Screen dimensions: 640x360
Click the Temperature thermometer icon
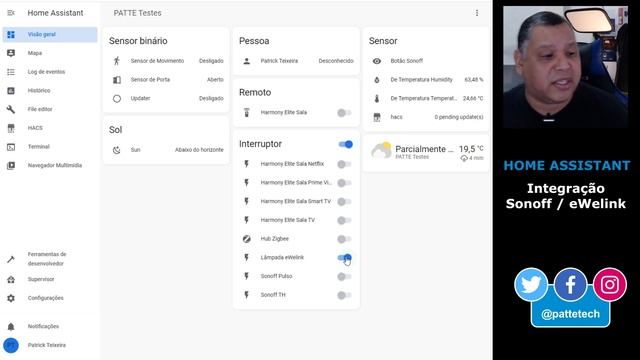pyautogui.click(x=377, y=98)
